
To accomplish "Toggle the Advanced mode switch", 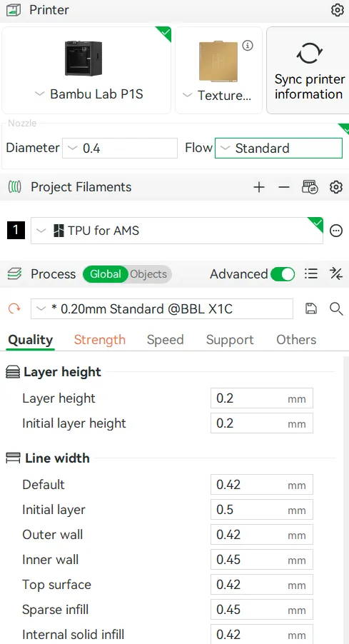I will click(x=283, y=274).
